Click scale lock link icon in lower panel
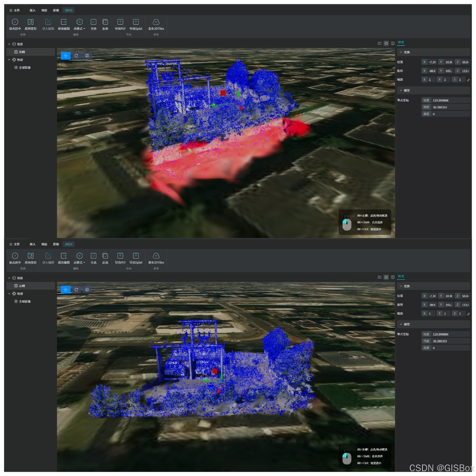The image size is (476, 476). (x=468, y=314)
